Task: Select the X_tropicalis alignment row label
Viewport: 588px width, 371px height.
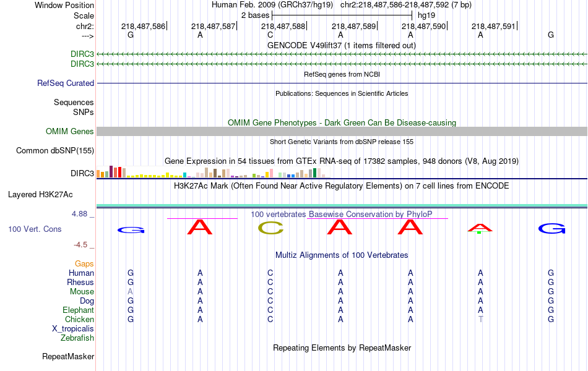Action: pos(73,329)
